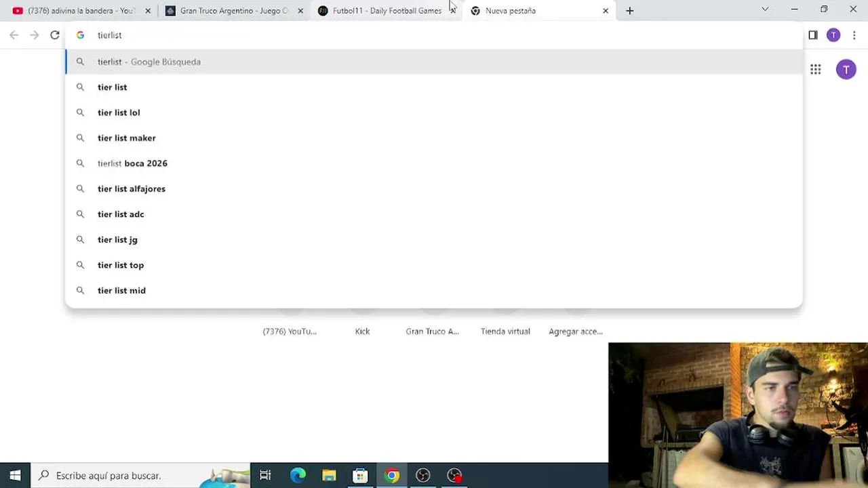Viewport: 868px width, 488px height.
Task: Reload the page
Action: (55, 35)
